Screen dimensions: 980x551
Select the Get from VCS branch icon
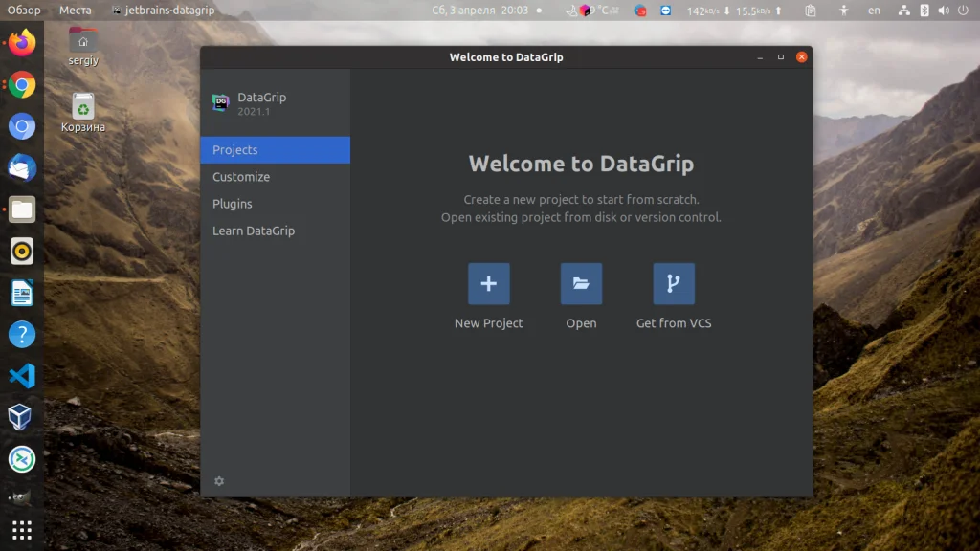tap(673, 283)
